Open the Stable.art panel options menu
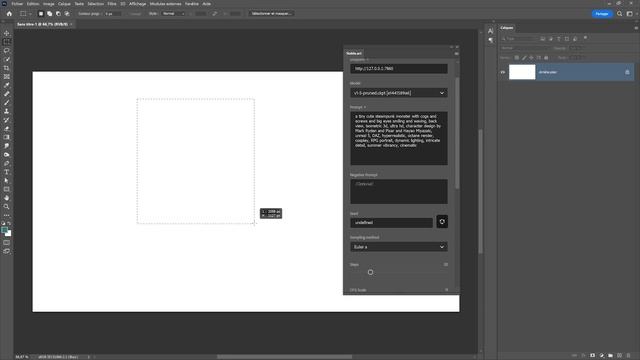The height and width of the screenshot is (360, 640). [x=456, y=53]
